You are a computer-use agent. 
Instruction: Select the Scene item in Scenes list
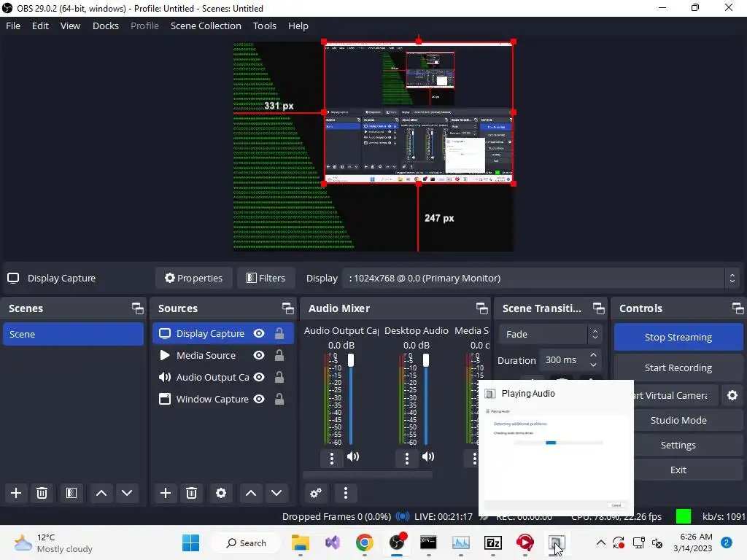pos(73,334)
